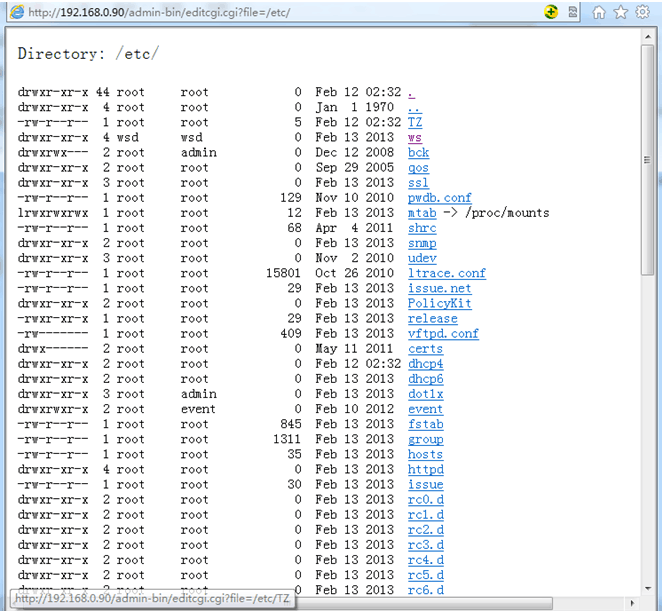Open favorites with the star icon

(621, 12)
